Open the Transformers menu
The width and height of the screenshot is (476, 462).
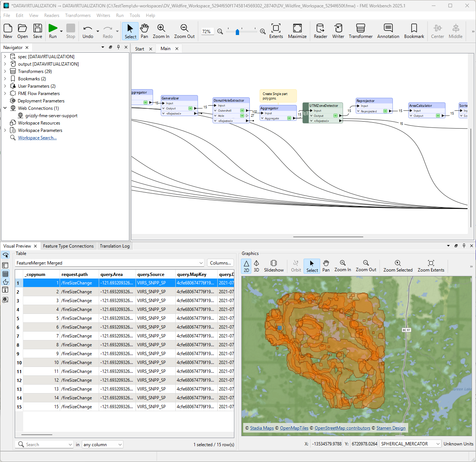coord(78,15)
